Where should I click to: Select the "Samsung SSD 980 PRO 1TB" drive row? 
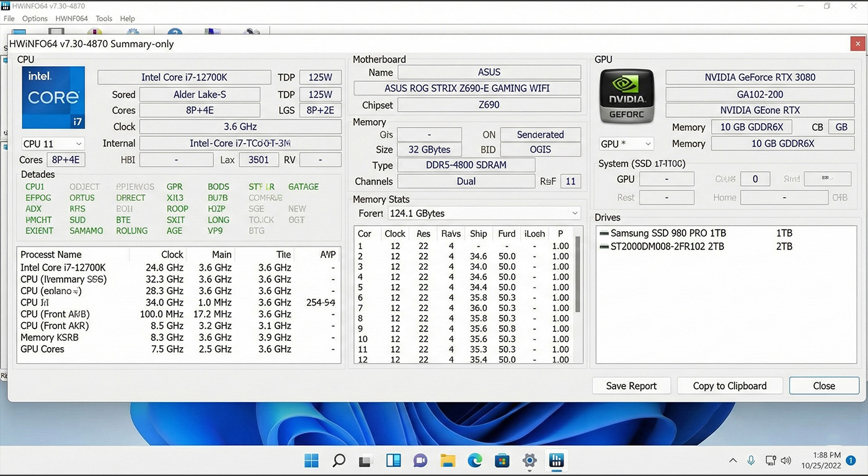(x=725, y=234)
